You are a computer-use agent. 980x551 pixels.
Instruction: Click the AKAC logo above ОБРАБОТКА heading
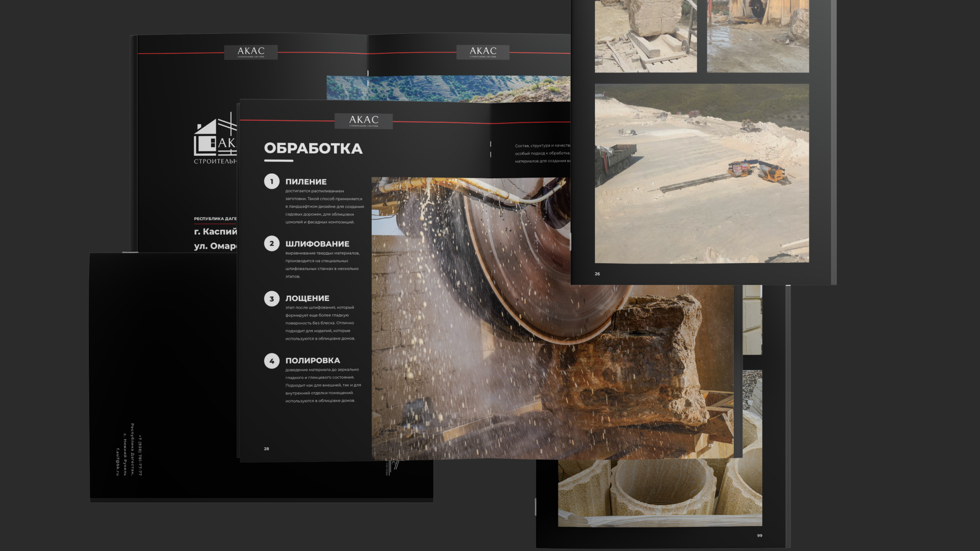click(364, 121)
